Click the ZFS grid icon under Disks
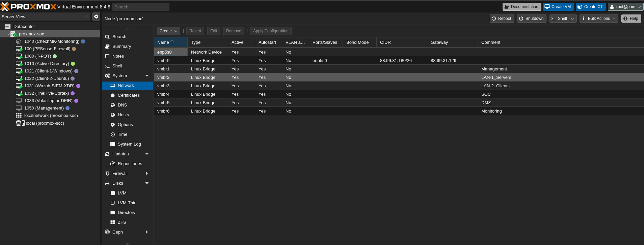 click(x=113, y=222)
